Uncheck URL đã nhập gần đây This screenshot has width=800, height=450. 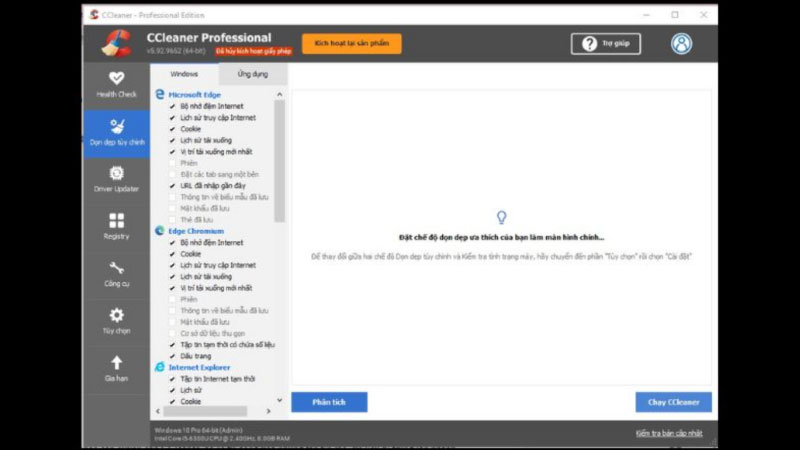172,185
